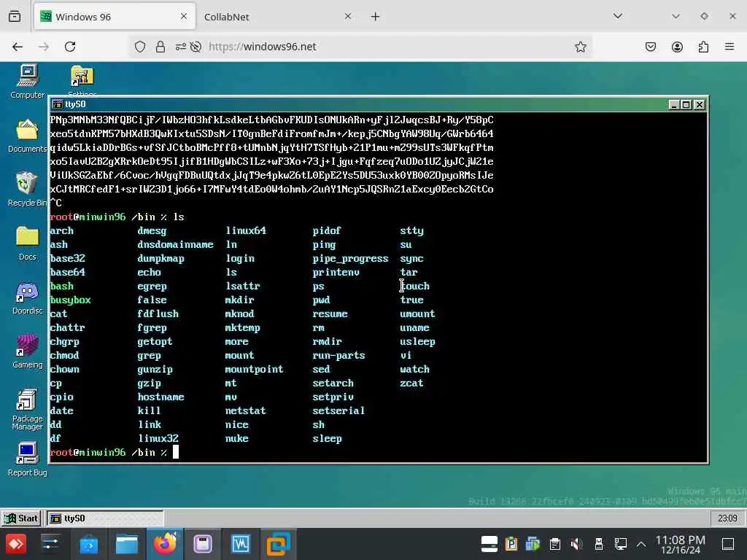Open the file manager in host taskbar
The height and width of the screenshot is (560, 747).
127,544
